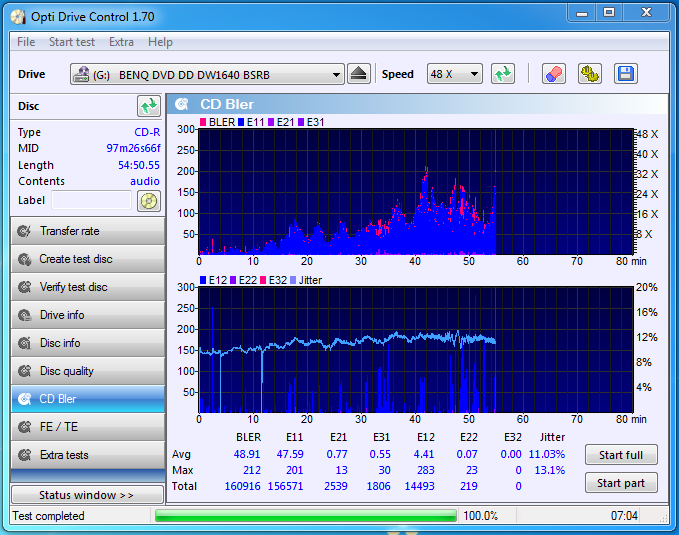Click the BLER total 160916
The image size is (679, 535).
[x=242, y=486]
